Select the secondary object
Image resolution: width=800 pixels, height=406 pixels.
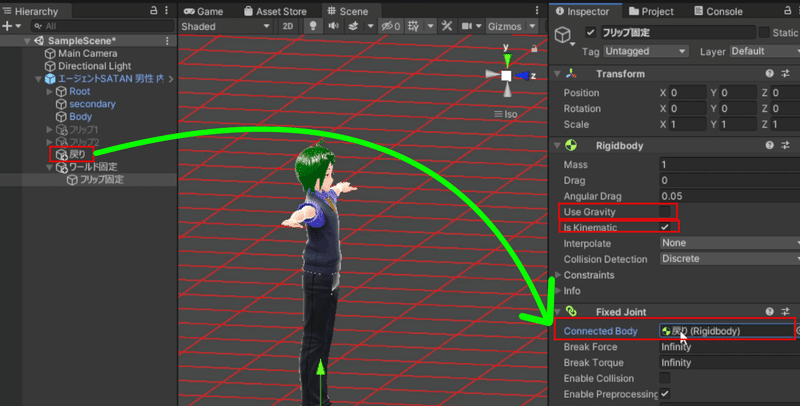[x=92, y=104]
